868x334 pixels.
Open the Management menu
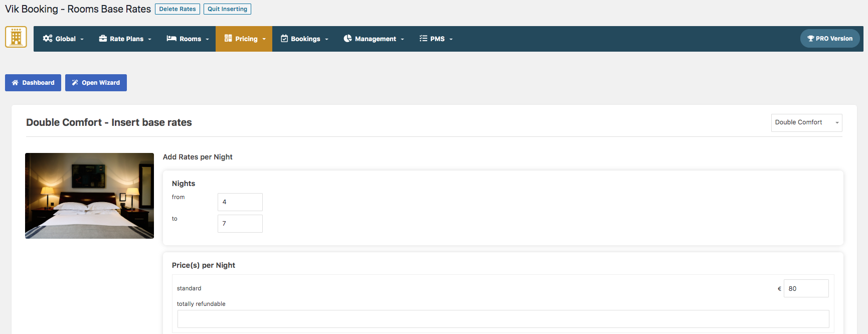[x=374, y=39]
